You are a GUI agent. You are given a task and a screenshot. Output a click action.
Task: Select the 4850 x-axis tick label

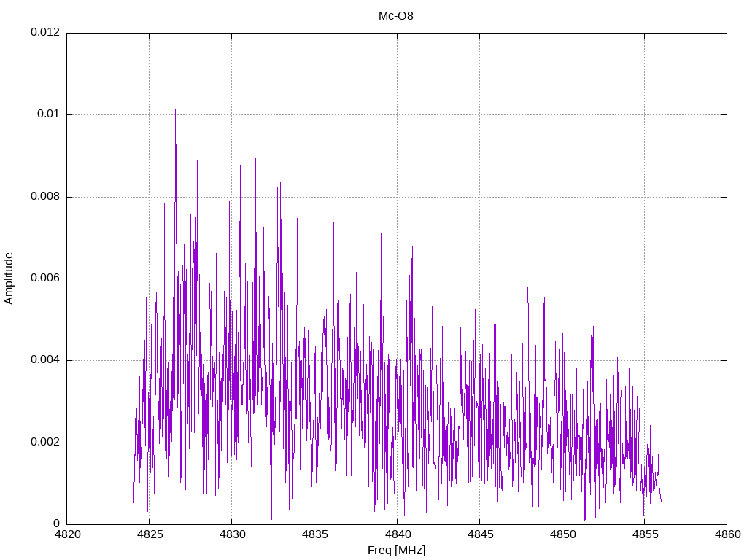click(x=562, y=534)
